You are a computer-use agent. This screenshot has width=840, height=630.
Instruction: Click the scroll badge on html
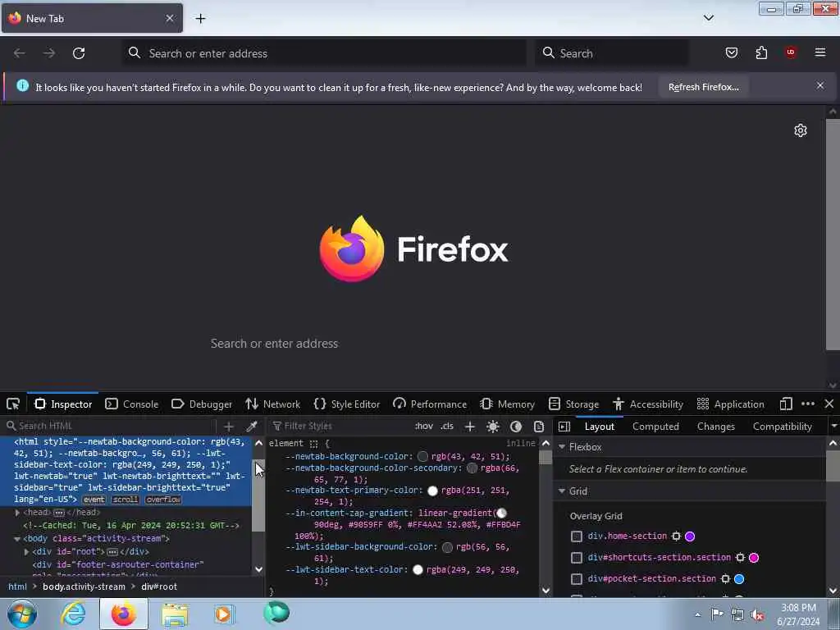[126, 500]
